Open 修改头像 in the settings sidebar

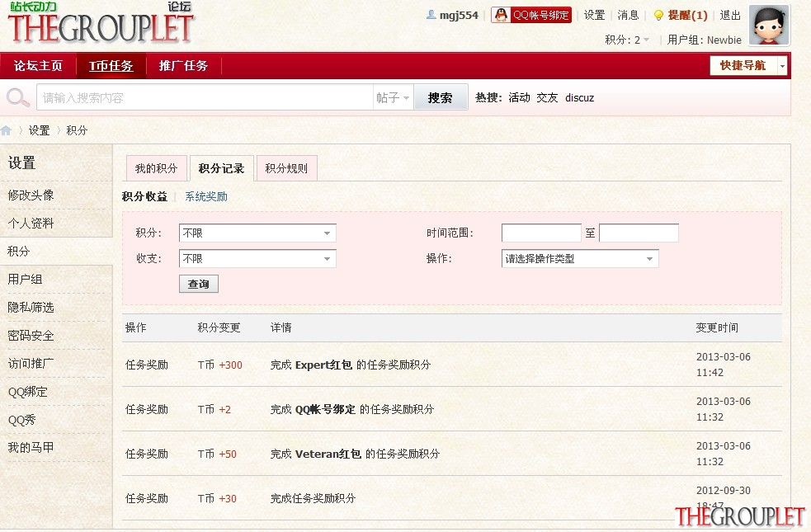31,195
